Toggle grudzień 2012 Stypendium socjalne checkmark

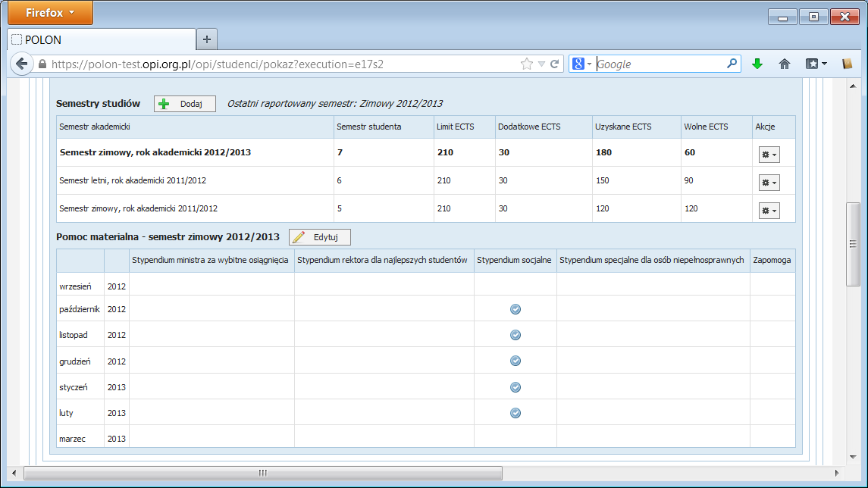515,361
